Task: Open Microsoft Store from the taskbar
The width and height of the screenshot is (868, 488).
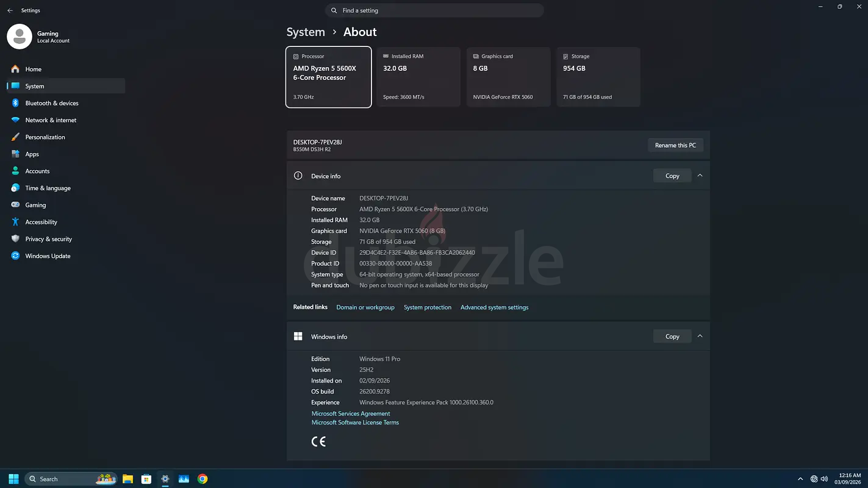Action: pyautogui.click(x=146, y=479)
